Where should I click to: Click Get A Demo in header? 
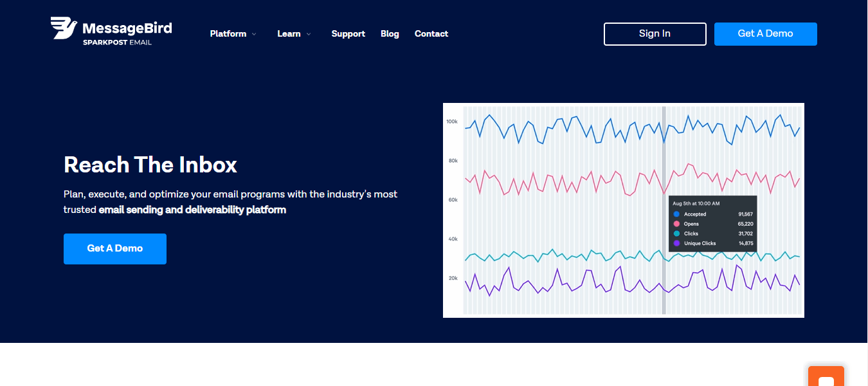(x=765, y=34)
